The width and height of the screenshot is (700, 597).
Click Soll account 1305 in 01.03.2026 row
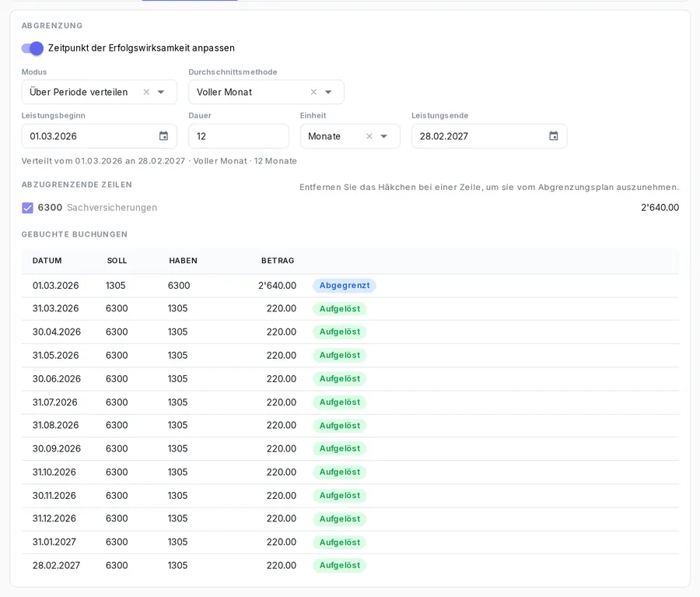pyautogui.click(x=116, y=286)
